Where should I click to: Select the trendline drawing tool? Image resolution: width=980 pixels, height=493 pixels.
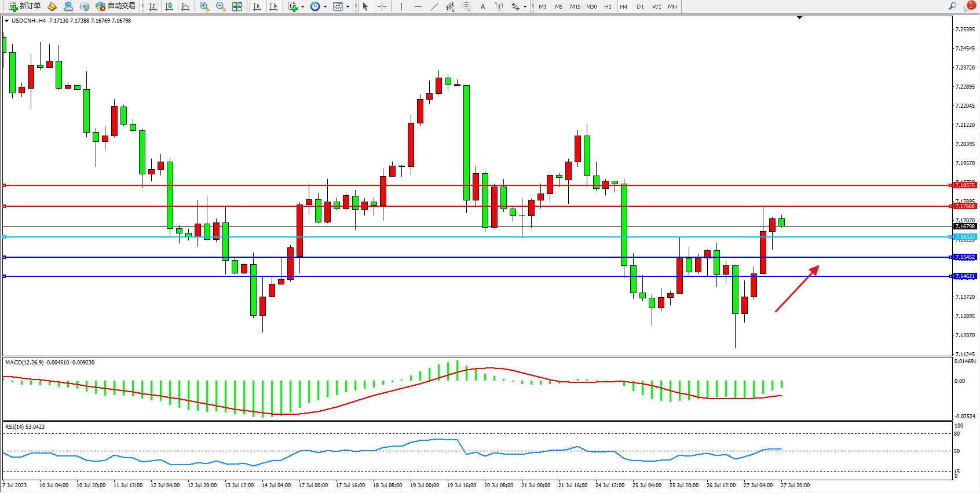[434, 6]
